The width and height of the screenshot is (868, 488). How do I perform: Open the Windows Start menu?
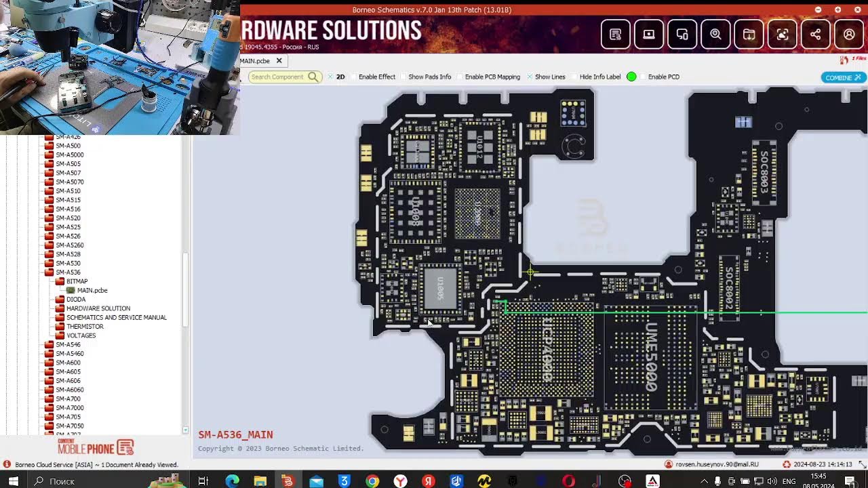13,481
